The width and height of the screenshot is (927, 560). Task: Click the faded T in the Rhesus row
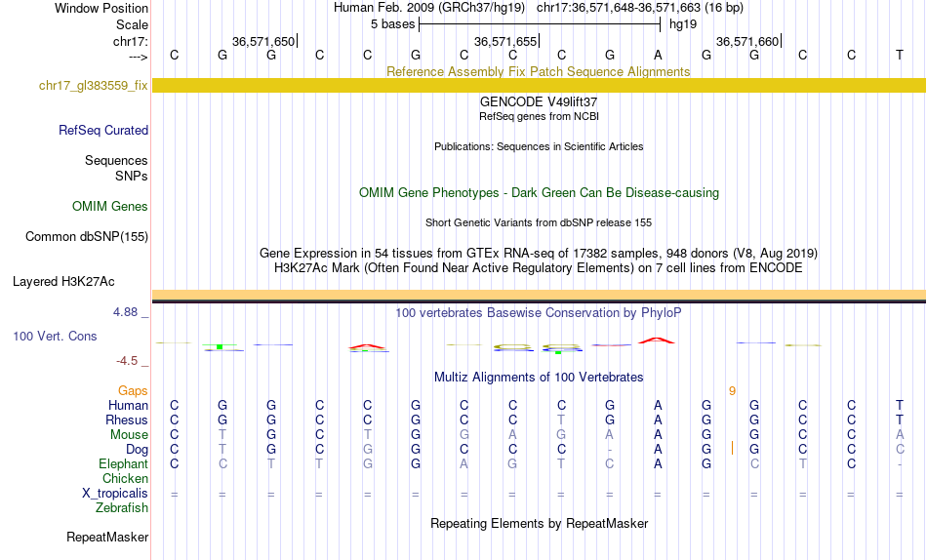(560, 420)
